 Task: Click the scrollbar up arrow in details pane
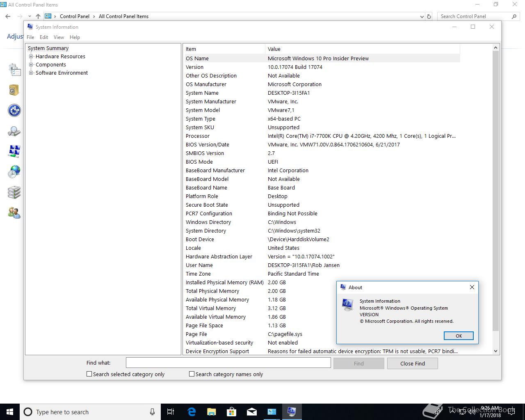495,48
